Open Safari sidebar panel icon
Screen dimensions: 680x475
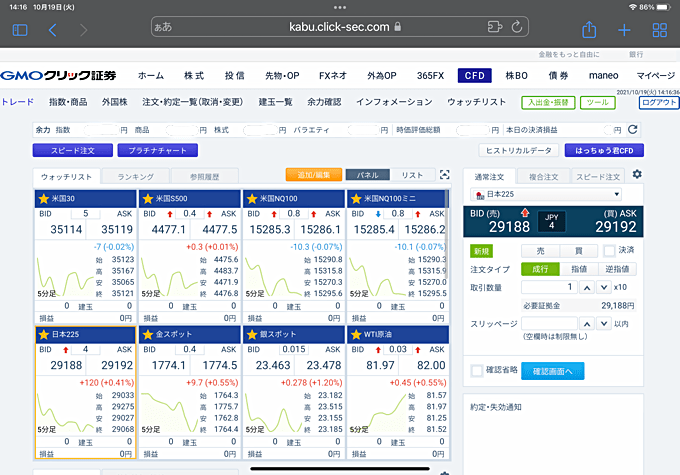20,30
